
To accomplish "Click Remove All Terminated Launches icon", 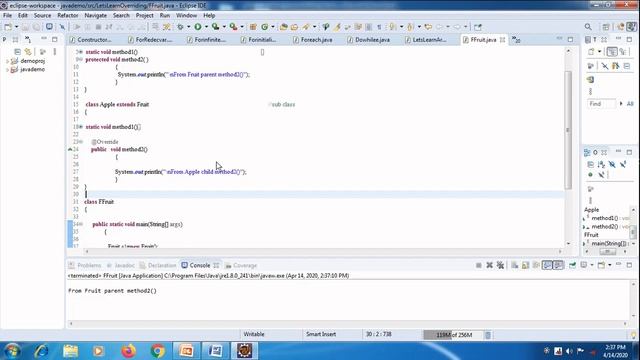I will (x=500, y=265).
